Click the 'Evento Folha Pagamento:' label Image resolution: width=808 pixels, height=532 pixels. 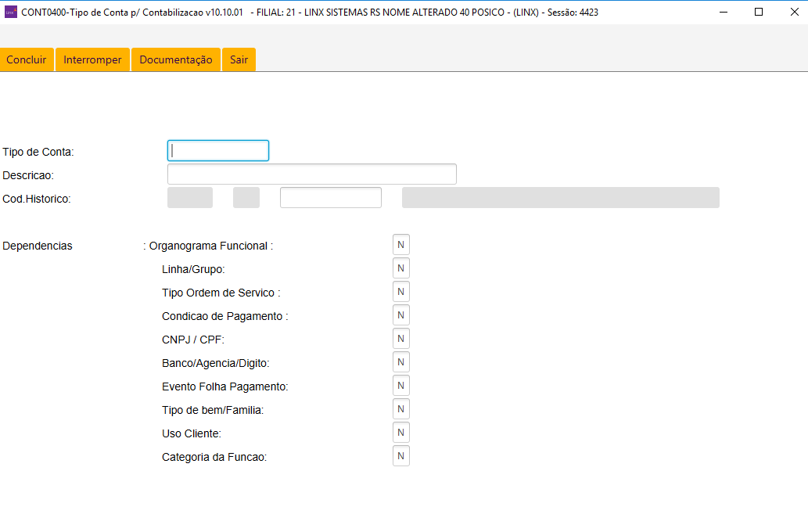[x=225, y=386]
